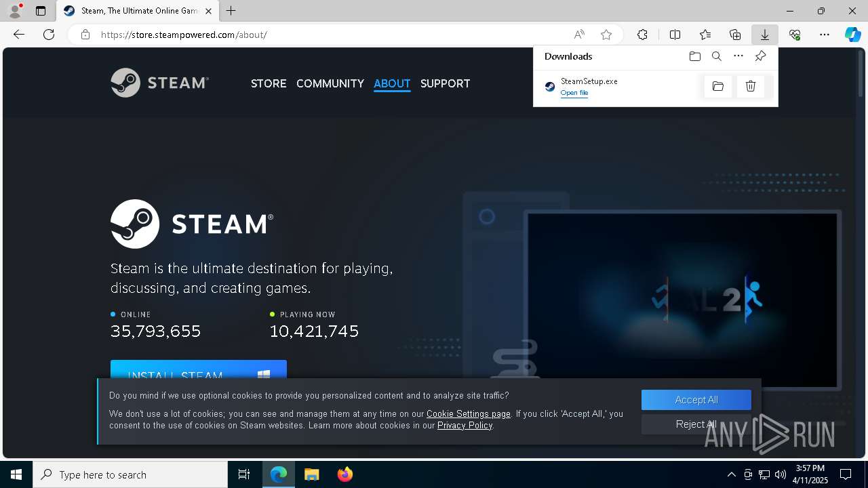
Task: Open a new tab with plus button
Action: [231, 11]
